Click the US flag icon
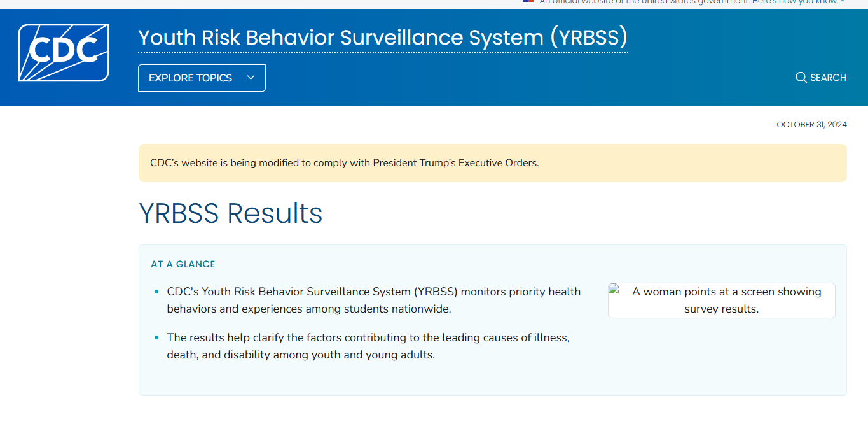Viewport: 868px width, 424px height. (528, 2)
